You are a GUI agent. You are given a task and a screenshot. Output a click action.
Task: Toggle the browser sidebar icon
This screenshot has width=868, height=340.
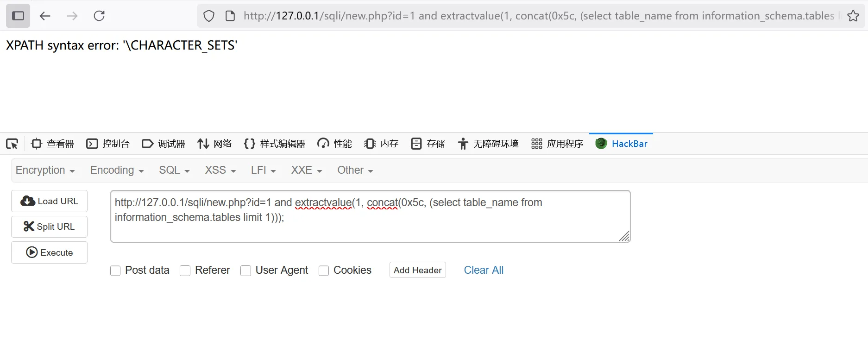tap(18, 16)
